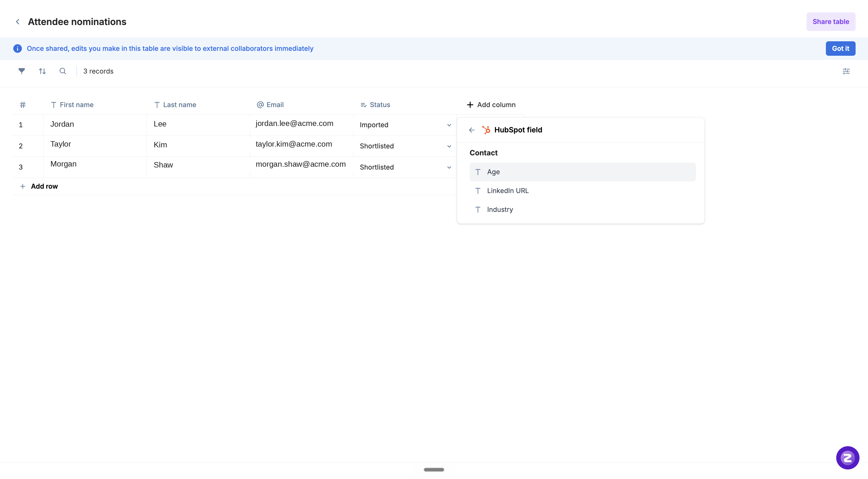The width and height of the screenshot is (868, 479).
Task: Click row number 1
Action: point(21,125)
